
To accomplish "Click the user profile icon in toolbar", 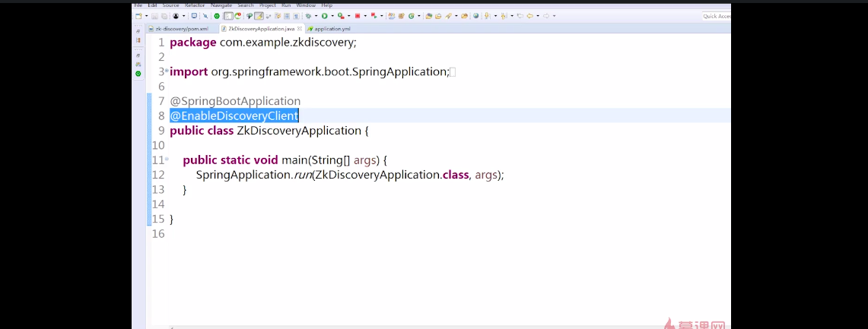I will 176,16.
